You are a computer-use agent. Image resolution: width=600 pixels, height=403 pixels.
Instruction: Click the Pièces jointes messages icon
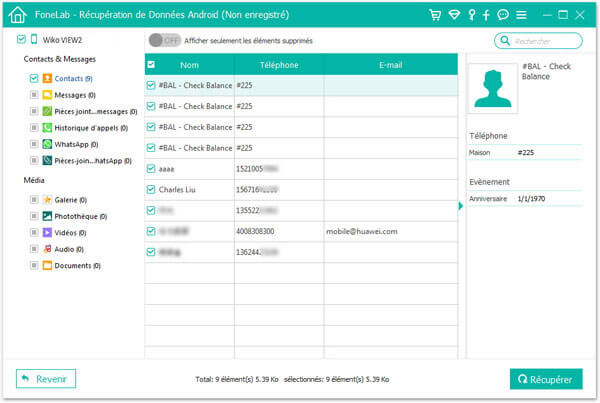47,111
